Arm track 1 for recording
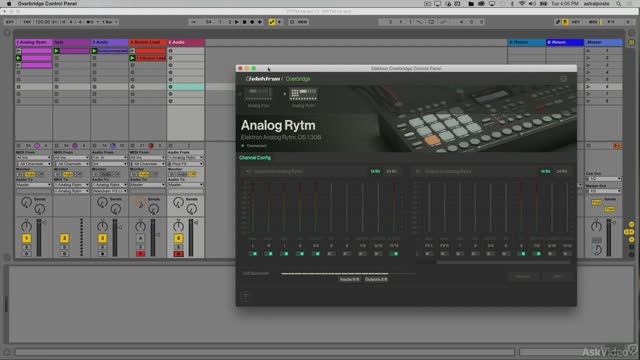 [26, 254]
